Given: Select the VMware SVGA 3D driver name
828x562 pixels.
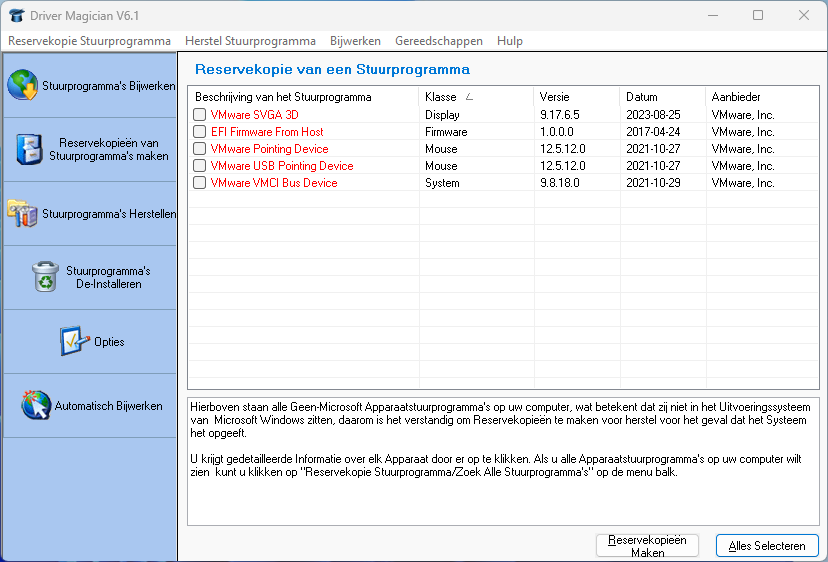Looking at the screenshot, I should pos(255,115).
